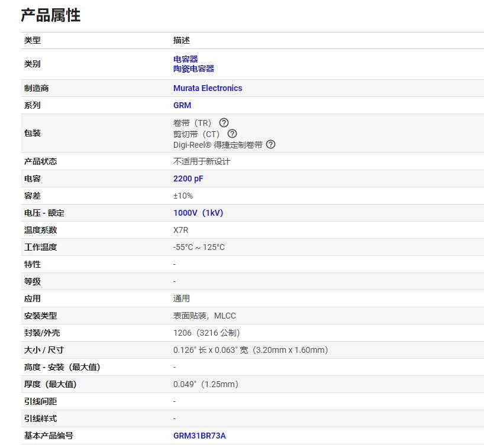Click the 表面贴装，MLCC mounting type value

[x=204, y=316]
